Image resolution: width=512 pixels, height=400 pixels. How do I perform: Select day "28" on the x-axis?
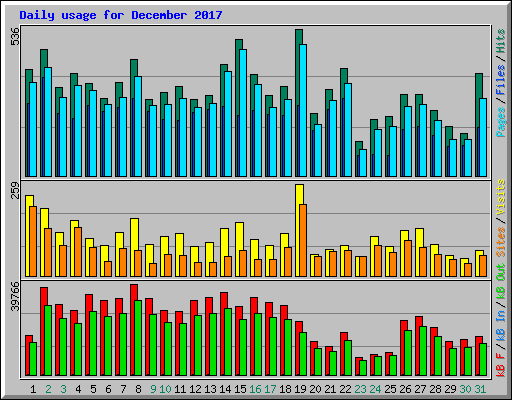click(435, 389)
